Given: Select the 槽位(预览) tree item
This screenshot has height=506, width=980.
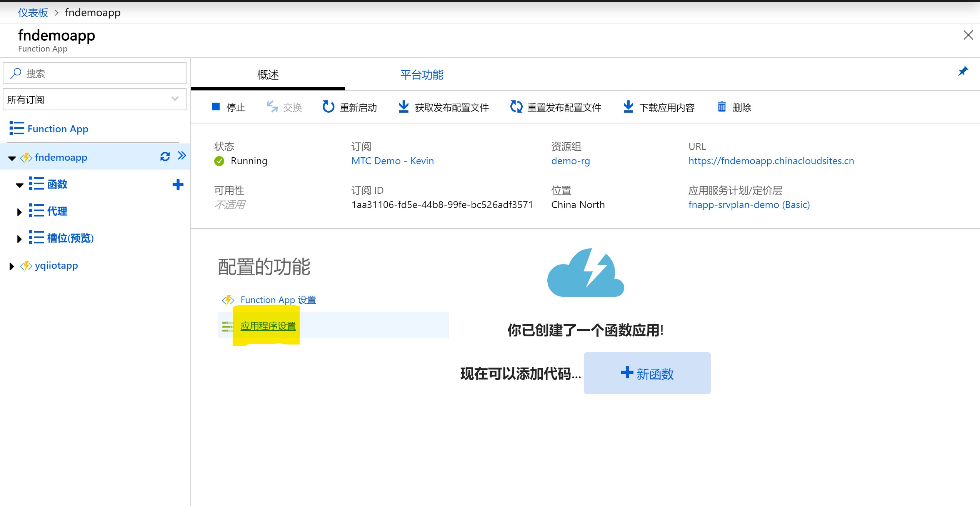Looking at the screenshot, I should [x=70, y=238].
